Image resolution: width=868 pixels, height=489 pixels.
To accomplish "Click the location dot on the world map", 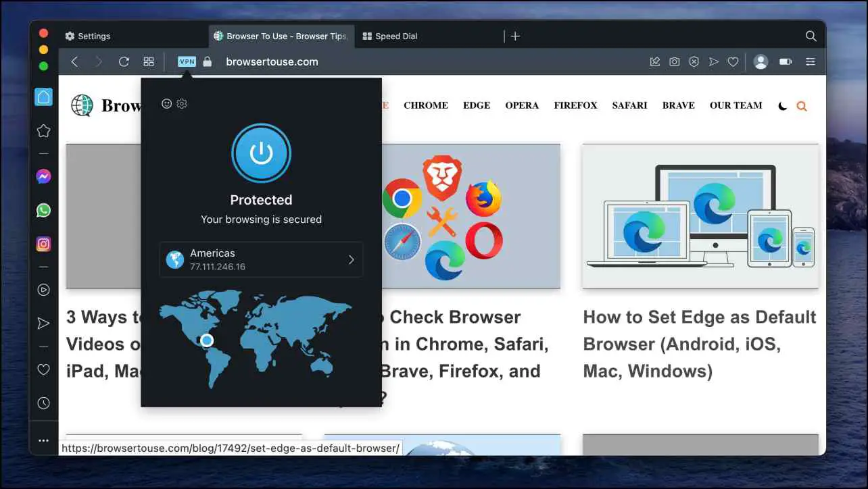I will [208, 340].
